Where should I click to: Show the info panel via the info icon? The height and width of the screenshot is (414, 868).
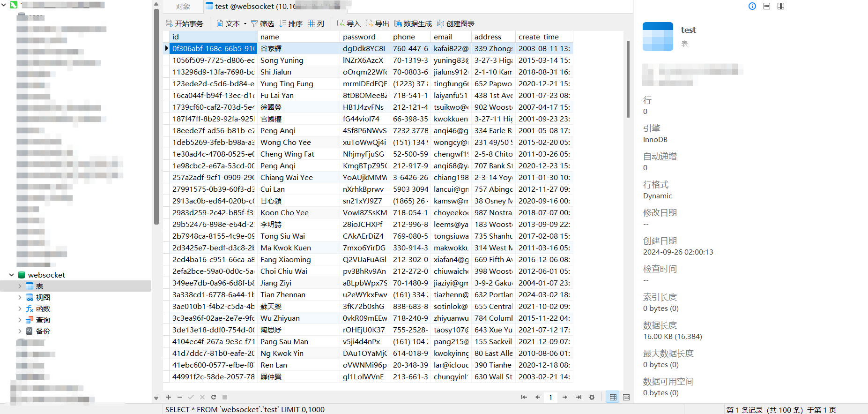coord(752,6)
